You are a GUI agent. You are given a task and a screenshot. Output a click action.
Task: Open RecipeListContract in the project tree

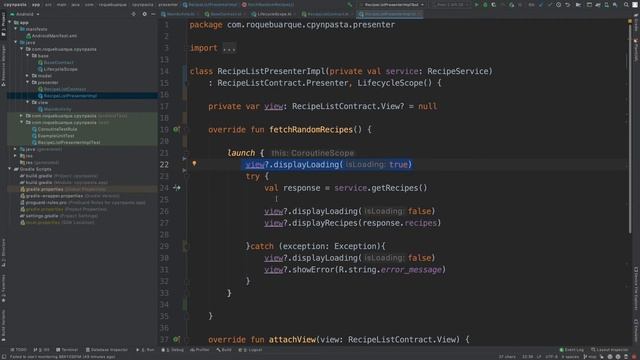[x=62, y=89]
